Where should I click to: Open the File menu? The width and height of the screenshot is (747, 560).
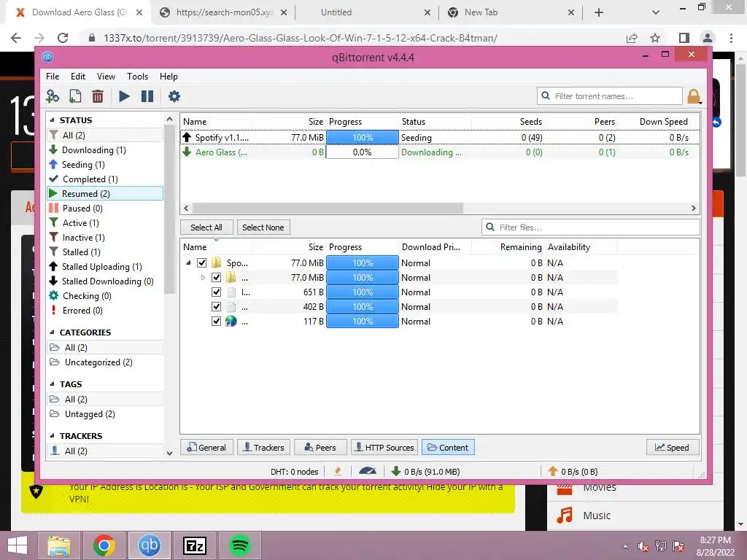[53, 76]
